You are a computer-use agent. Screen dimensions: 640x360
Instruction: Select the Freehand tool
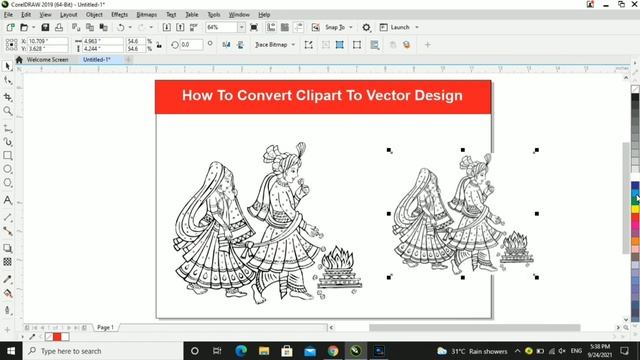7,129
